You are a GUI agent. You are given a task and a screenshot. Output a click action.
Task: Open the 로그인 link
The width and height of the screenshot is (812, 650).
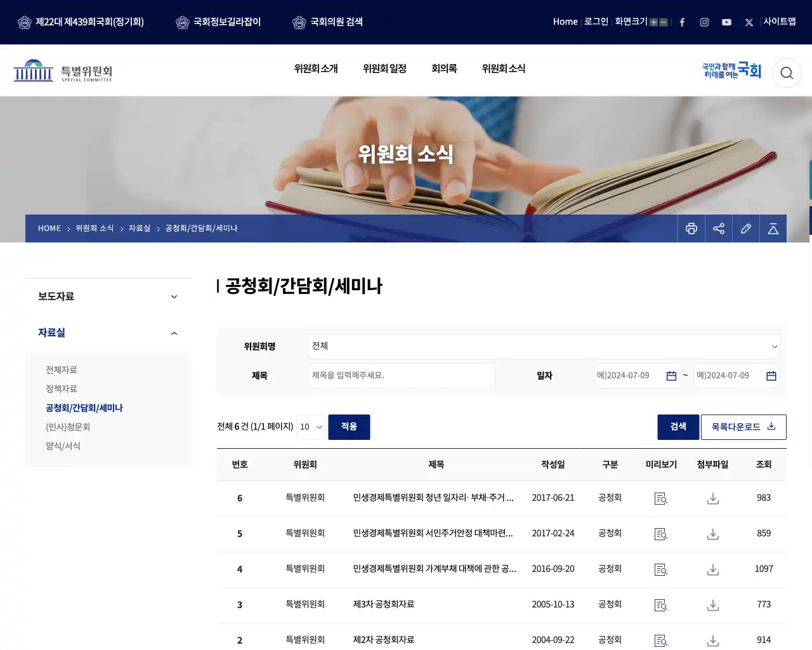(596, 22)
